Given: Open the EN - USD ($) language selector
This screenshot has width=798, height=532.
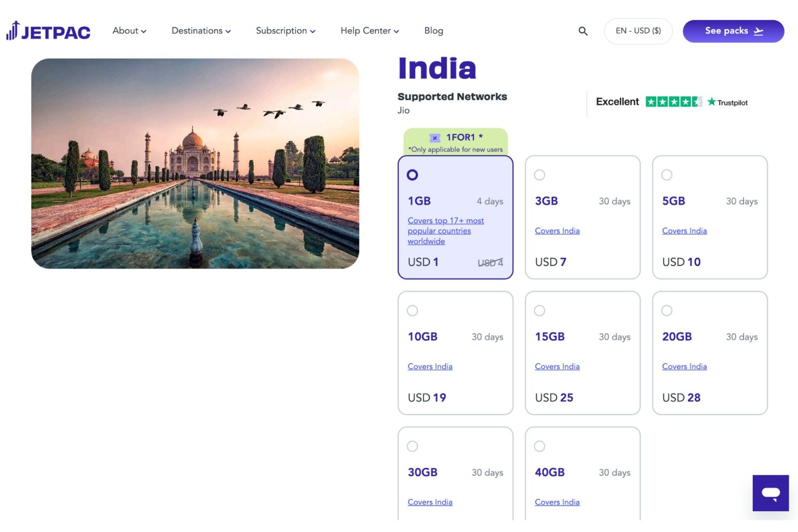Looking at the screenshot, I should [638, 31].
